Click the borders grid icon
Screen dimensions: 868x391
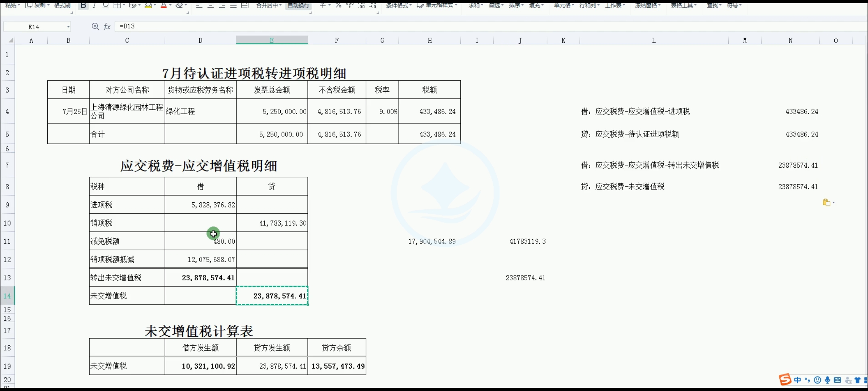(x=117, y=5)
